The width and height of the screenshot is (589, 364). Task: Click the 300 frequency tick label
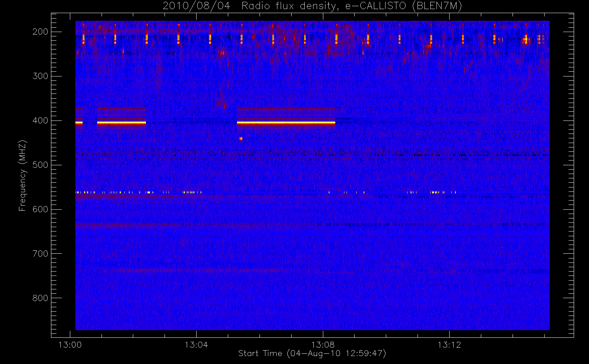pos(40,76)
